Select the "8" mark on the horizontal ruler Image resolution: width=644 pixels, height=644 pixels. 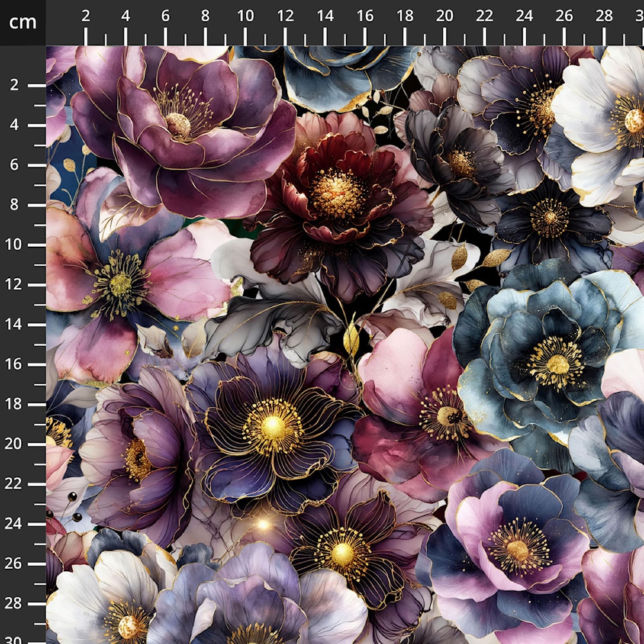[x=205, y=16]
